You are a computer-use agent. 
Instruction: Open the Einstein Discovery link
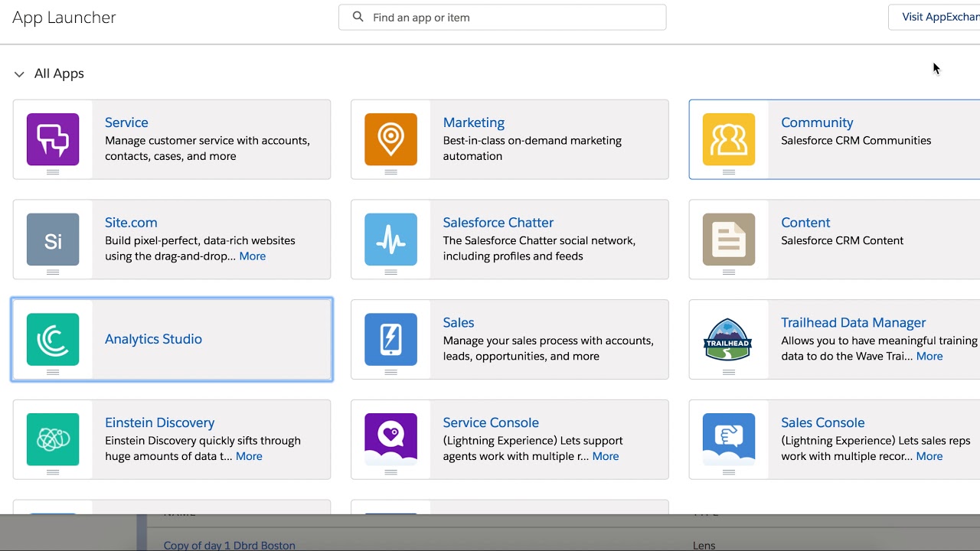tap(159, 422)
